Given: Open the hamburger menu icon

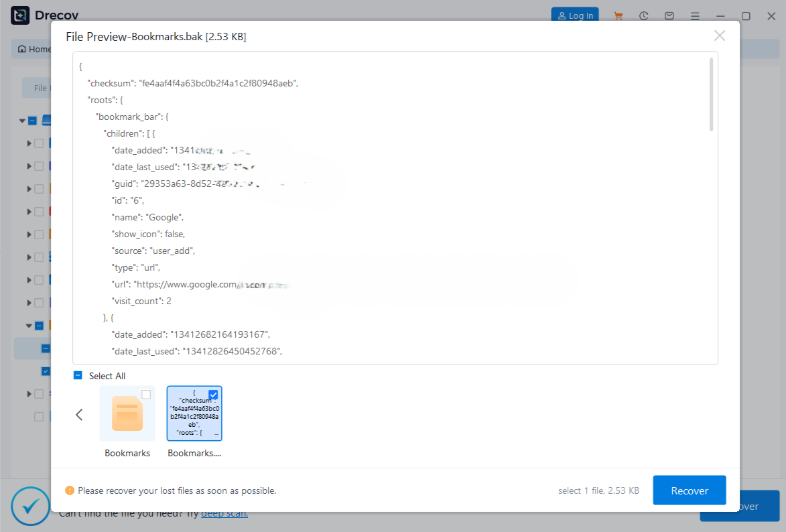Looking at the screenshot, I should point(695,15).
